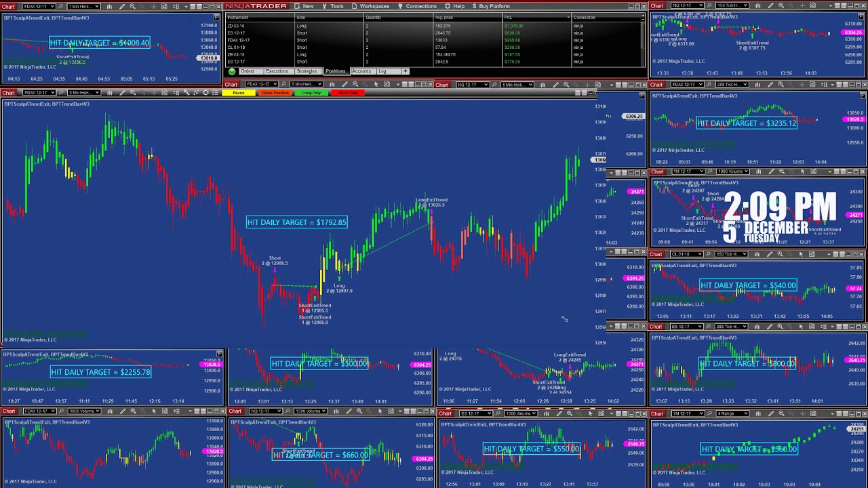
Task: Open the Tools menu
Action: click(333, 6)
